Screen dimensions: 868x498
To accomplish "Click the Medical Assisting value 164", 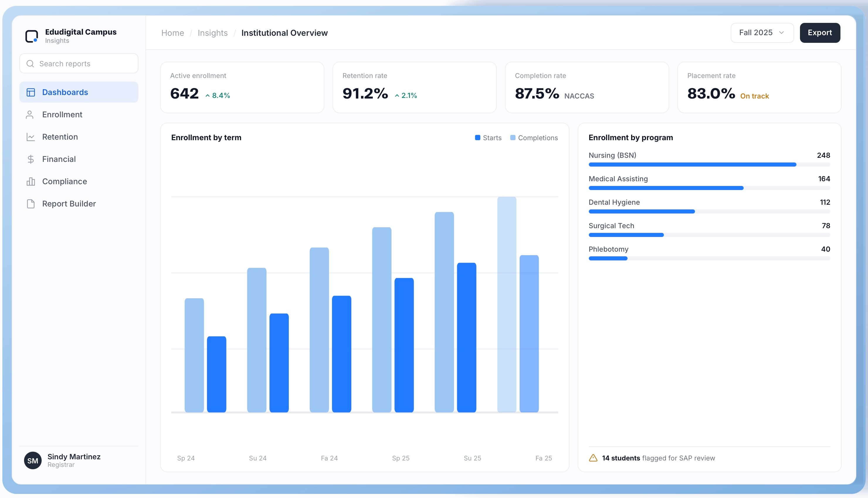I will tap(824, 179).
